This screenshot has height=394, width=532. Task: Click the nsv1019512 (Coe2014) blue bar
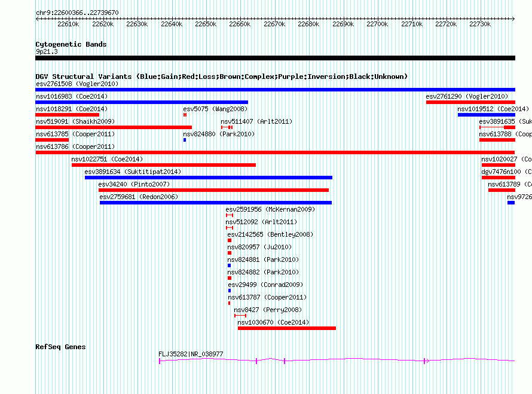(487, 115)
